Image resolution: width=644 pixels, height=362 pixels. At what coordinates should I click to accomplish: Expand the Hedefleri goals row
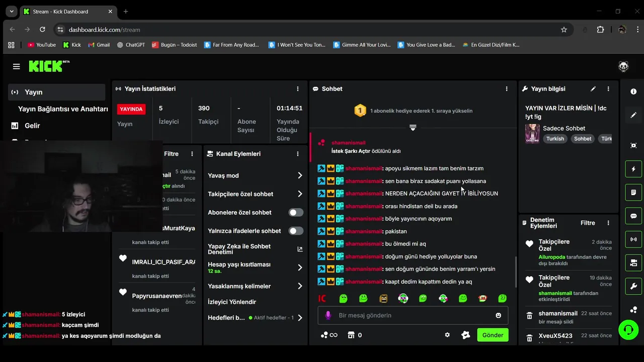300,318
